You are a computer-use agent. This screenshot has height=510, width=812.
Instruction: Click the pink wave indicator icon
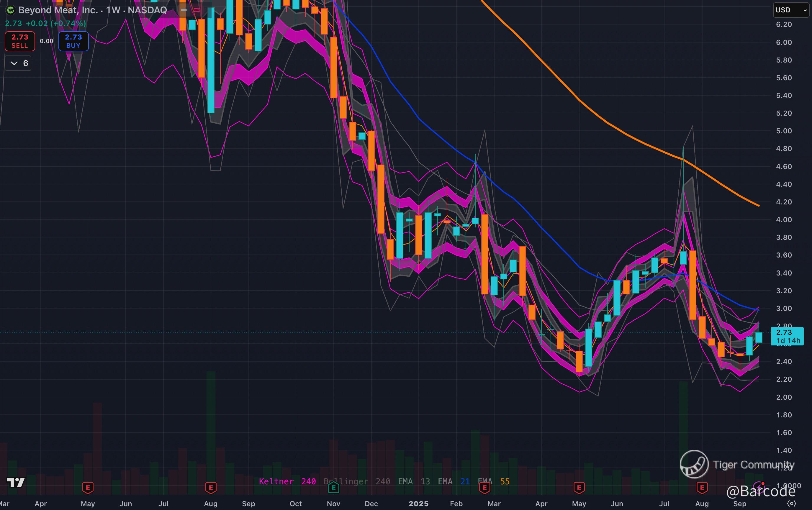coord(197,10)
